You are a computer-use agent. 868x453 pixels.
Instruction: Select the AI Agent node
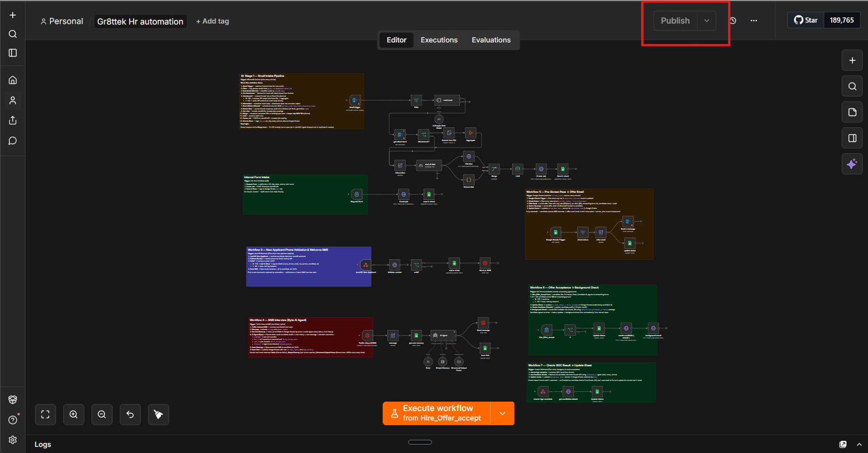pyautogui.click(x=444, y=335)
